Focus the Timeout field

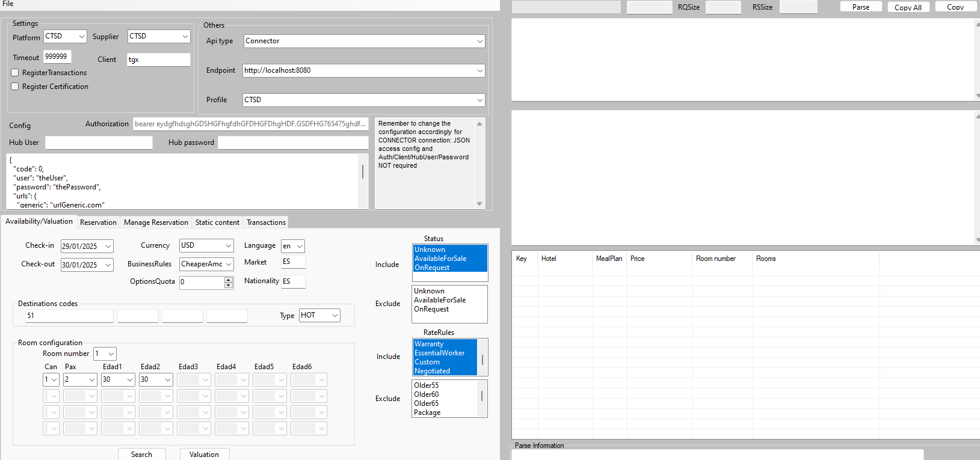click(57, 57)
